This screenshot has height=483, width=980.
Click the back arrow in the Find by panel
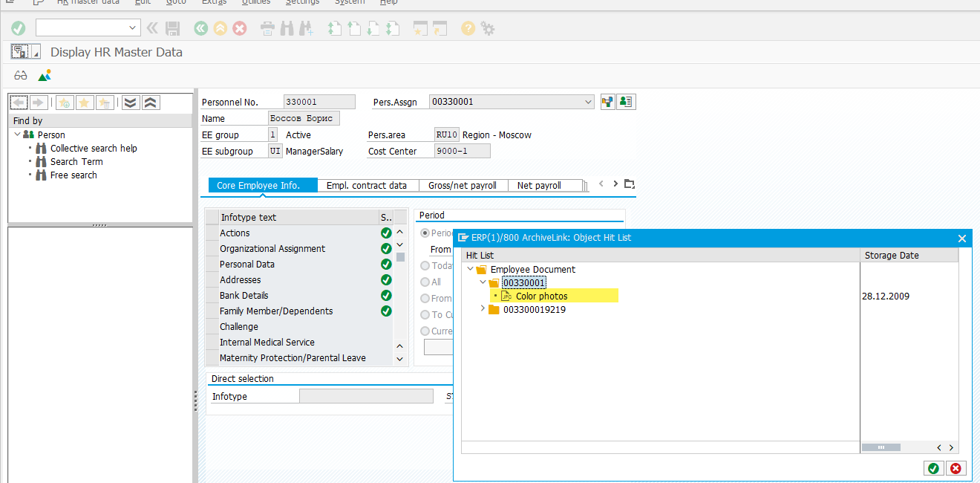[x=19, y=103]
